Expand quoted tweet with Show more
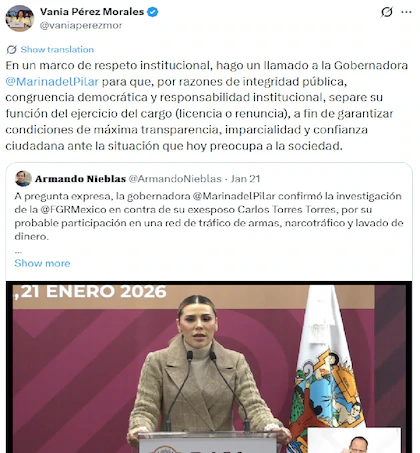Screen dimensions: 420x453 click(x=42, y=263)
